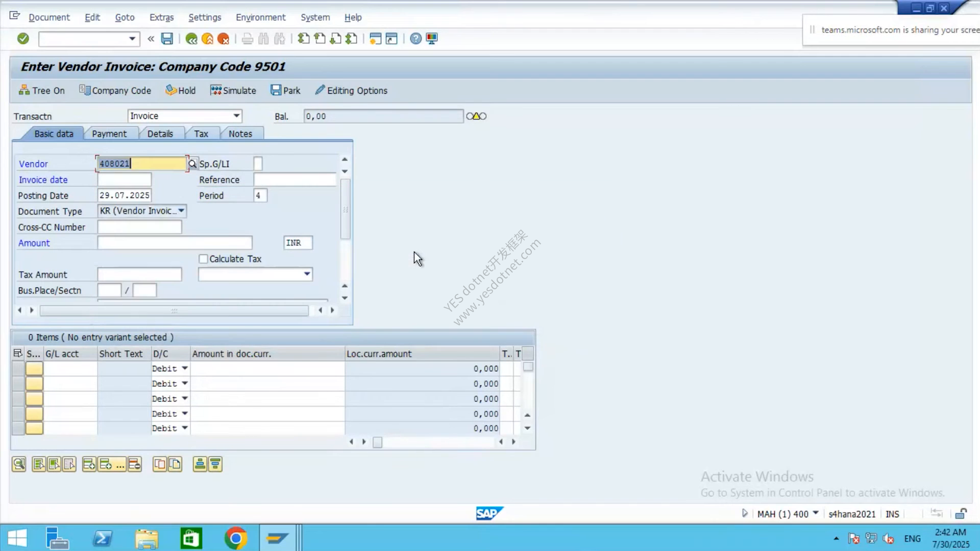Open the Document Type dropdown
Screen dimensions: 980x551
coord(181,211)
